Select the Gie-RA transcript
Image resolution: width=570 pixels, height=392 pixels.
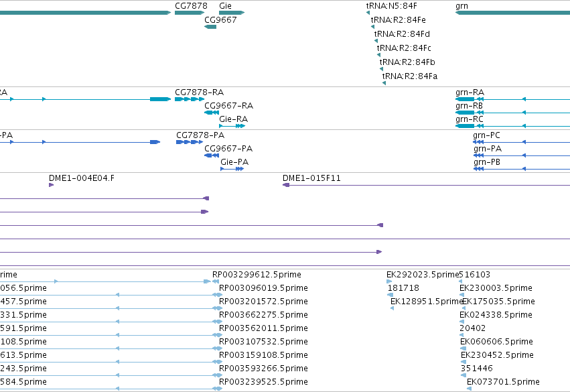coord(232,126)
